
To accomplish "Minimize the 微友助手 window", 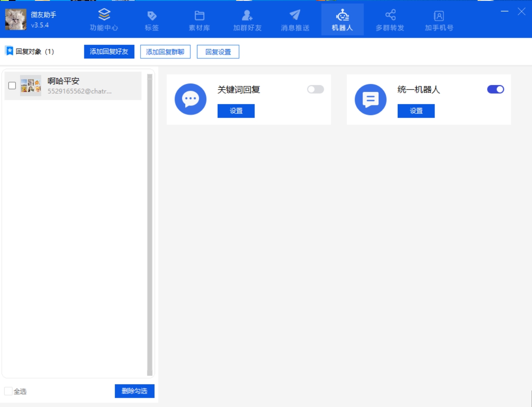I will [x=504, y=11].
